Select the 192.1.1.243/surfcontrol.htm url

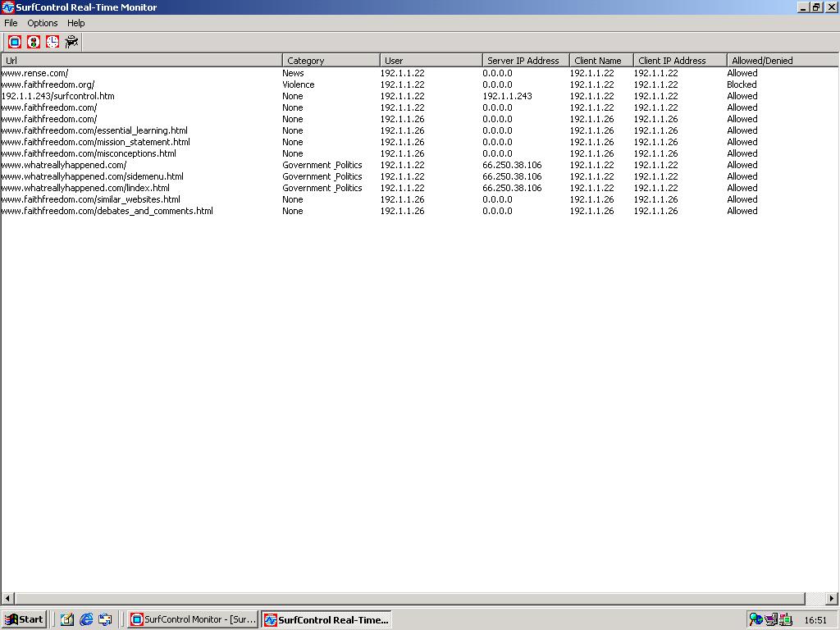point(58,97)
